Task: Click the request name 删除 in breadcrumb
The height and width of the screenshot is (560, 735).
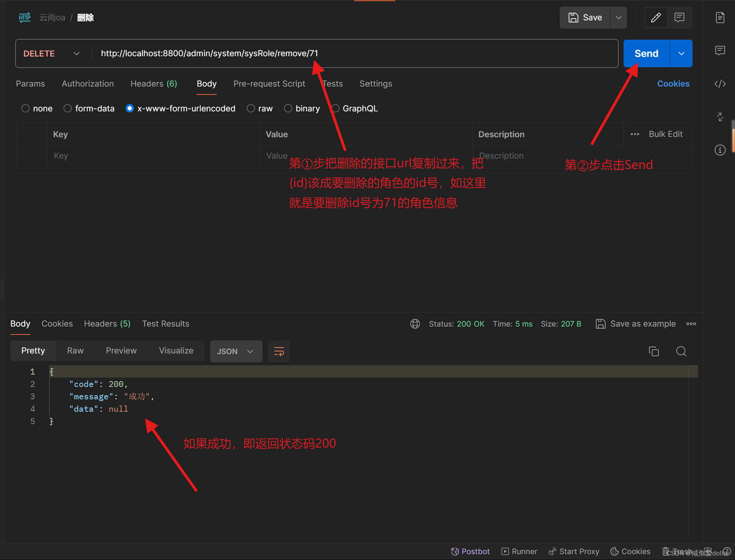Action: point(85,18)
